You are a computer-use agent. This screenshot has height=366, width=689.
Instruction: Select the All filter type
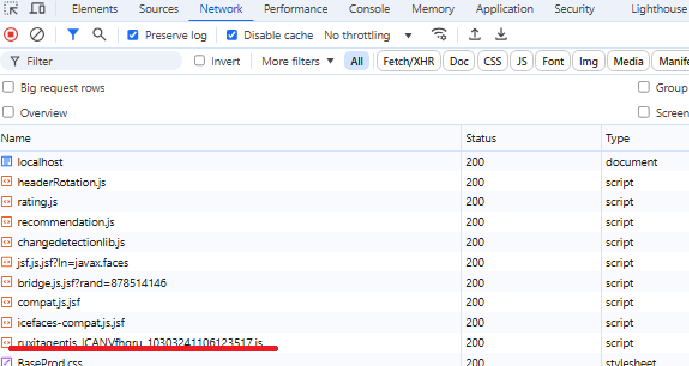point(356,61)
